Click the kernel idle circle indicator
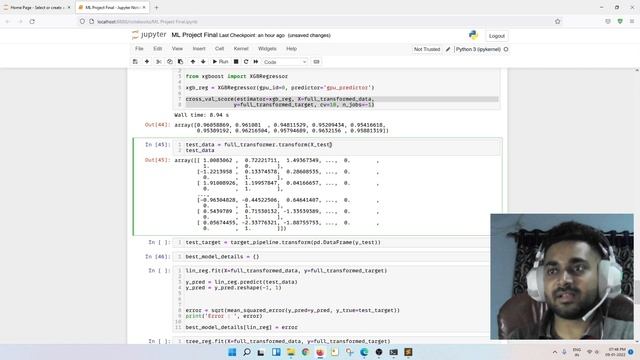This screenshot has height=360, width=640. pyautogui.click(x=506, y=49)
